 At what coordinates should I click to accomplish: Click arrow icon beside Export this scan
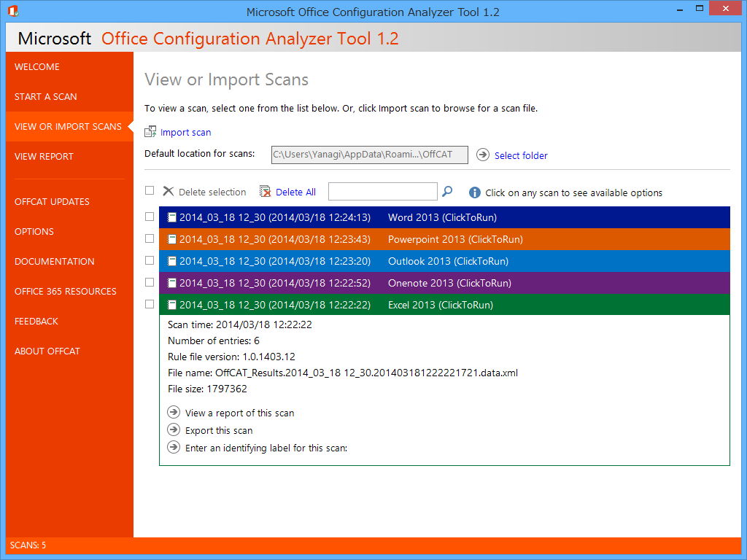[174, 429]
